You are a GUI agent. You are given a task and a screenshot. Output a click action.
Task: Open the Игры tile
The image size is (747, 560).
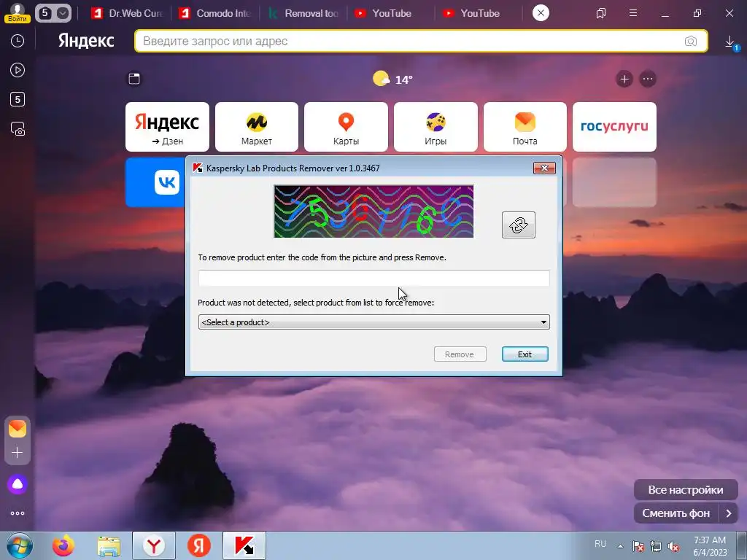pos(436,127)
